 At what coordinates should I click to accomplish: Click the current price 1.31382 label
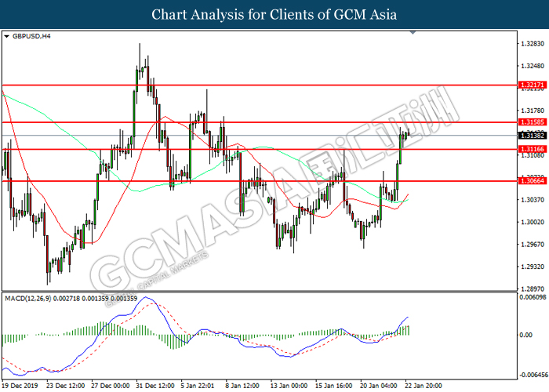tap(533, 136)
